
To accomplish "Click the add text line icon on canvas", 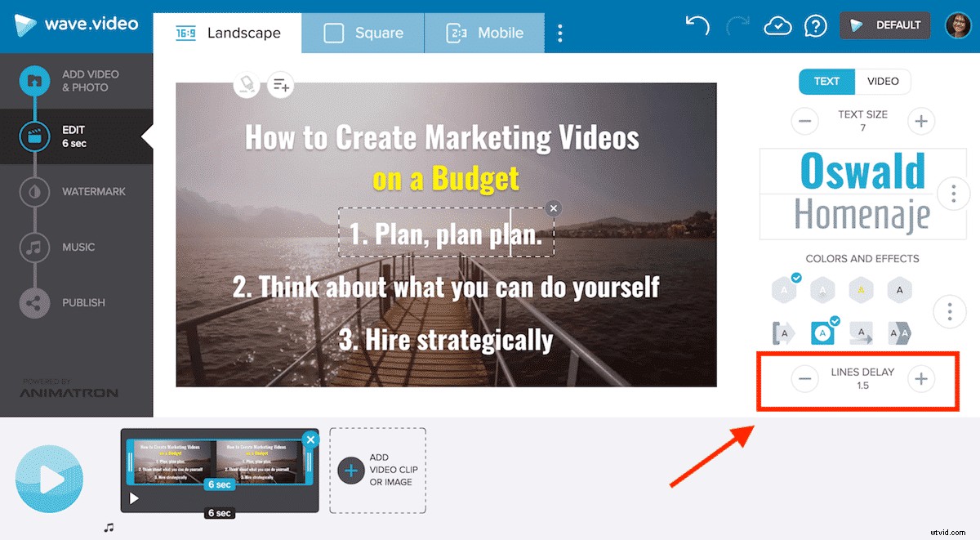I will [x=281, y=85].
